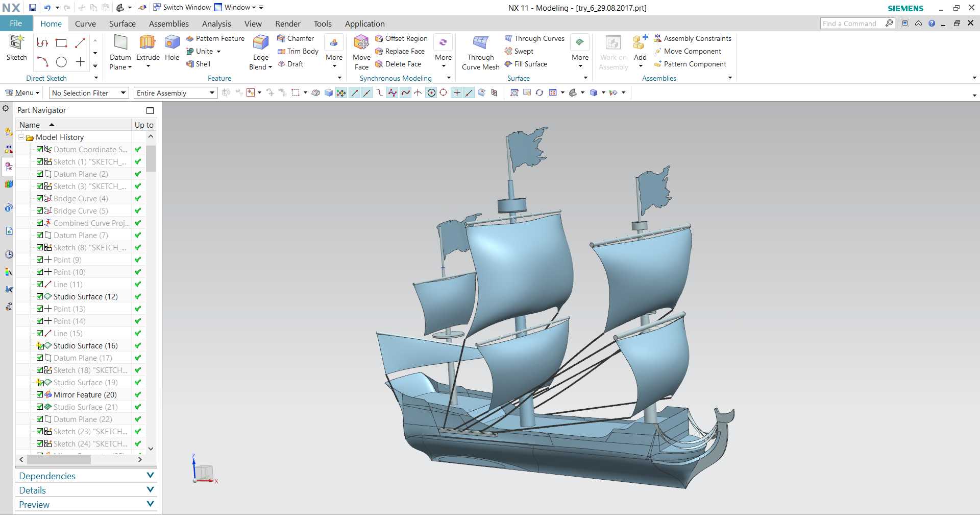Switch to the Assemblies tab
980x516 pixels.
click(168, 24)
